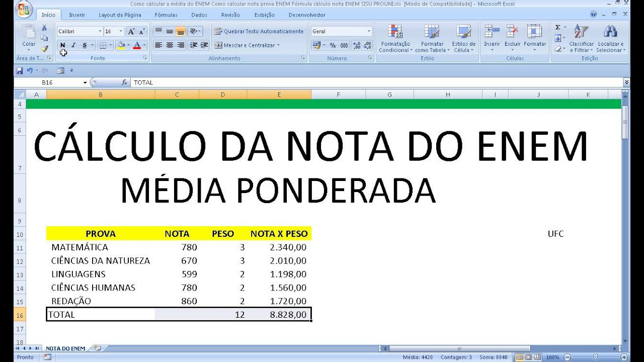Insert a new worksheet tab icon
644x362 pixels.
[98, 348]
